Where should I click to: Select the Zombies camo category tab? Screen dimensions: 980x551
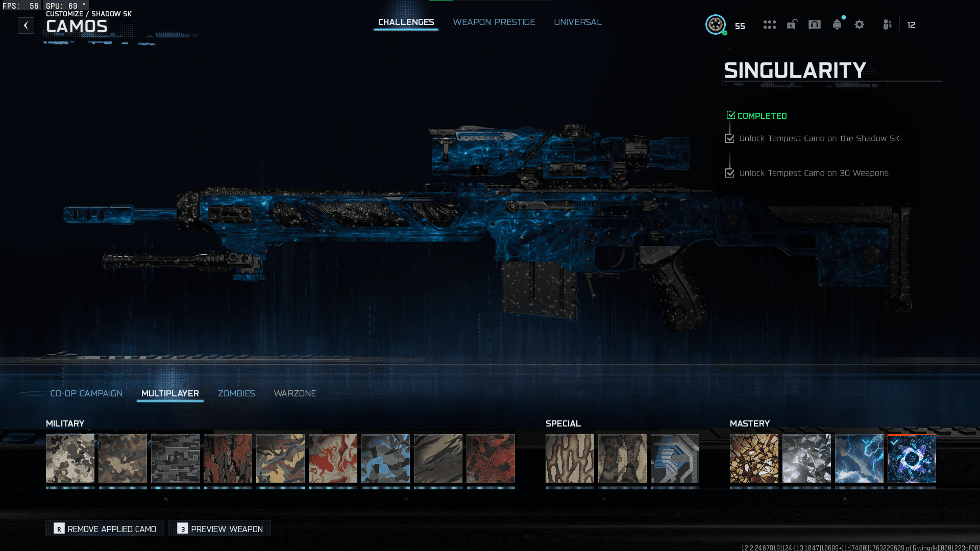(236, 393)
